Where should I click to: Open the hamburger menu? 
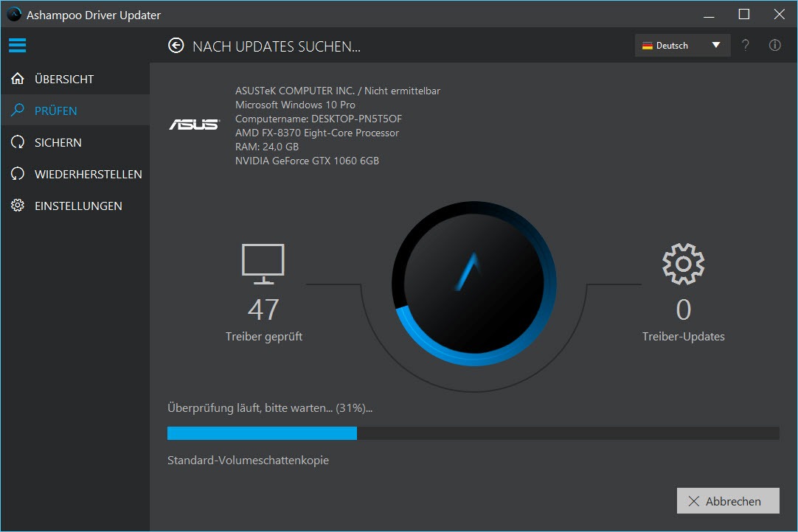(17, 45)
